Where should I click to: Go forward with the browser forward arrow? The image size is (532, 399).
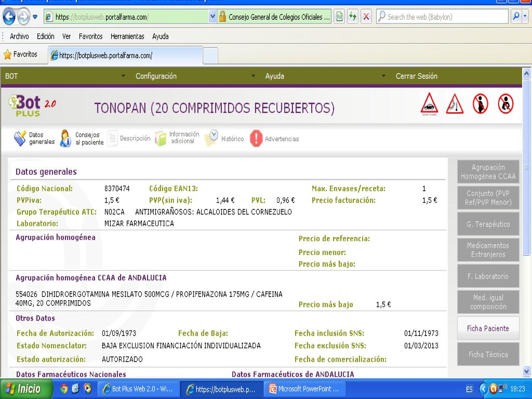pos(23,17)
